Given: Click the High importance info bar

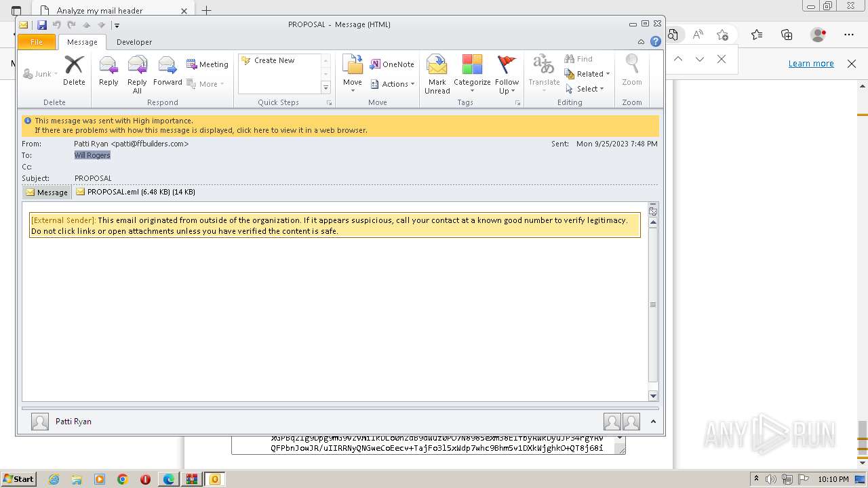Looking at the screenshot, I should pos(340,125).
